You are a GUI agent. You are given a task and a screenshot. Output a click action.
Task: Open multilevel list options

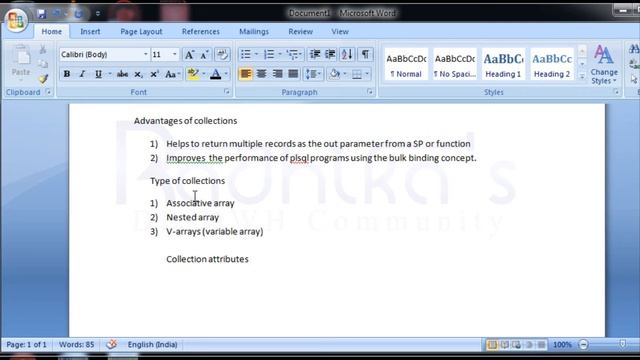click(x=294, y=54)
